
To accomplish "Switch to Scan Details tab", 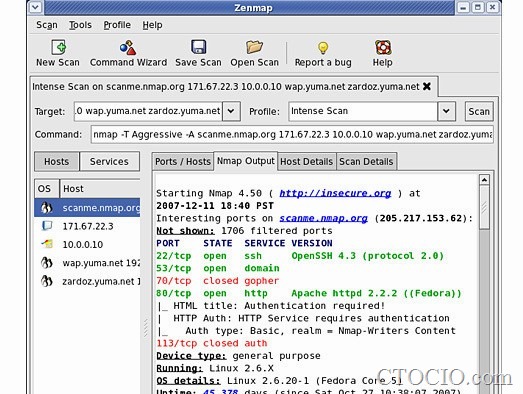I will 366,161.
